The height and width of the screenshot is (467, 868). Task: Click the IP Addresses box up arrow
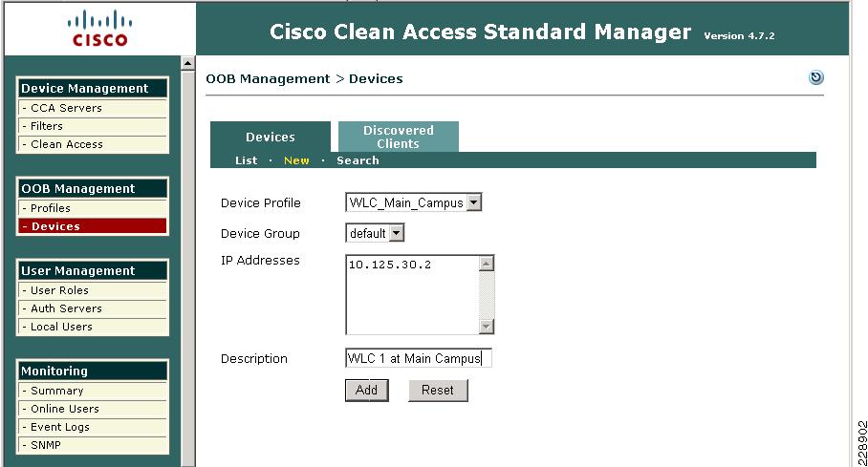(x=486, y=264)
